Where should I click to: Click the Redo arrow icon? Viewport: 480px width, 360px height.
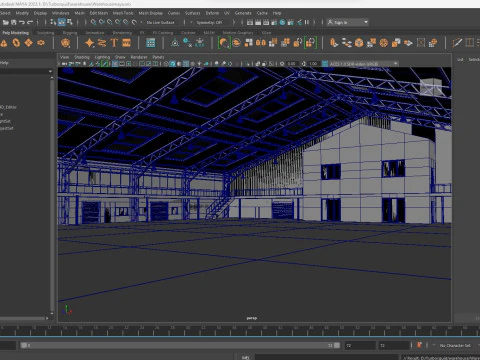pos(30,22)
